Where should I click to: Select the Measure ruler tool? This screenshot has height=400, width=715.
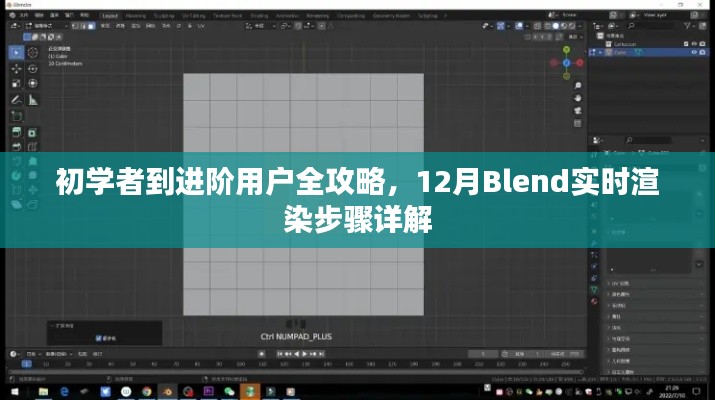pyautogui.click(x=33, y=100)
